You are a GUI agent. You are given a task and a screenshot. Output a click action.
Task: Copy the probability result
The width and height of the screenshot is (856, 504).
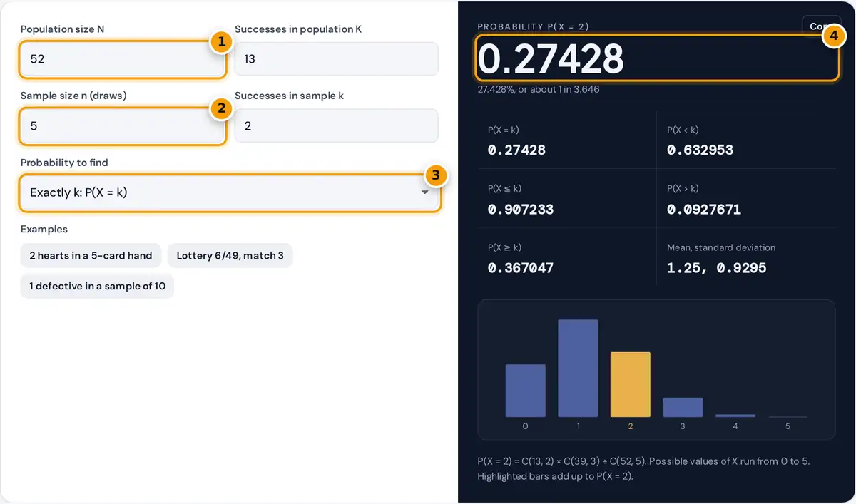[818, 26]
